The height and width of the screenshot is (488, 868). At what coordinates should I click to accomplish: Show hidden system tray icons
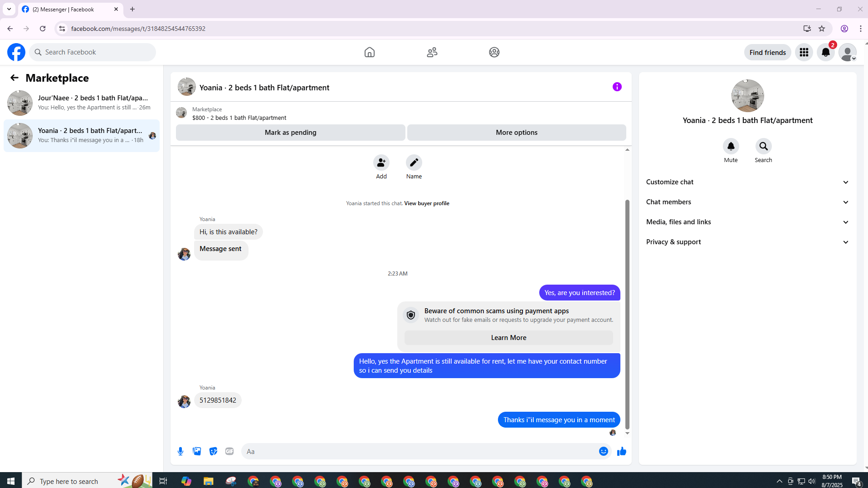click(780, 481)
